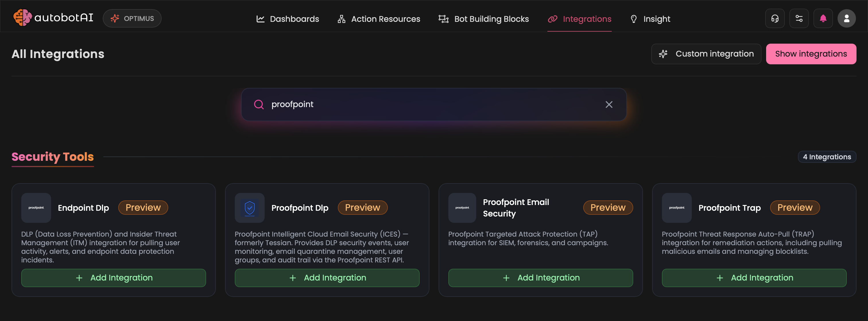
Task: Clear the proofpoint search text
Action: pyautogui.click(x=609, y=105)
